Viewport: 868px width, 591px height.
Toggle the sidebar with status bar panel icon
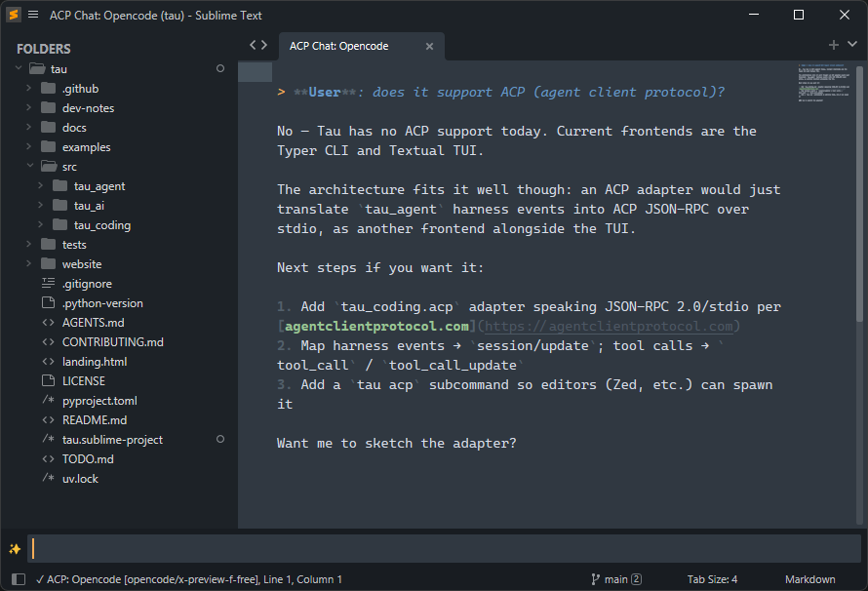[19, 579]
